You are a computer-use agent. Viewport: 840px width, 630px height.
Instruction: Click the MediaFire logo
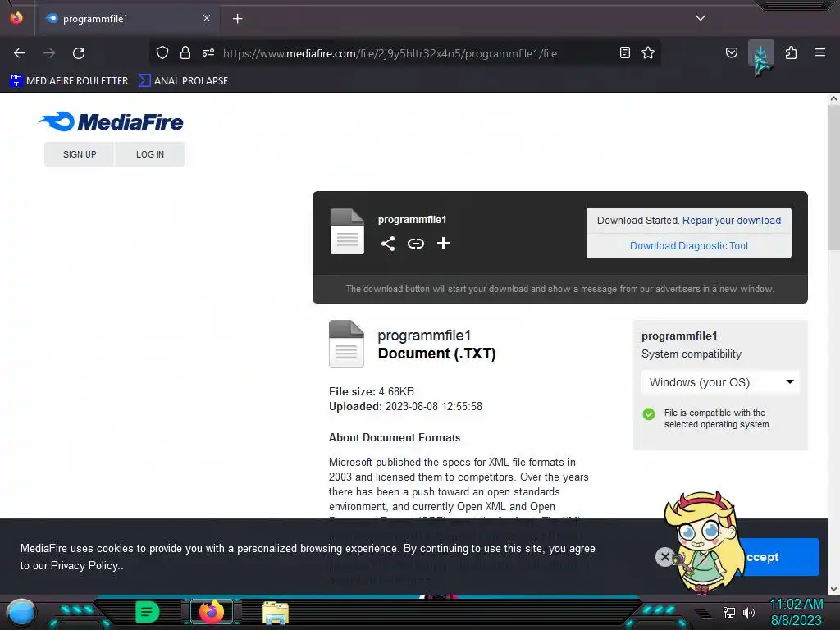coord(111,121)
